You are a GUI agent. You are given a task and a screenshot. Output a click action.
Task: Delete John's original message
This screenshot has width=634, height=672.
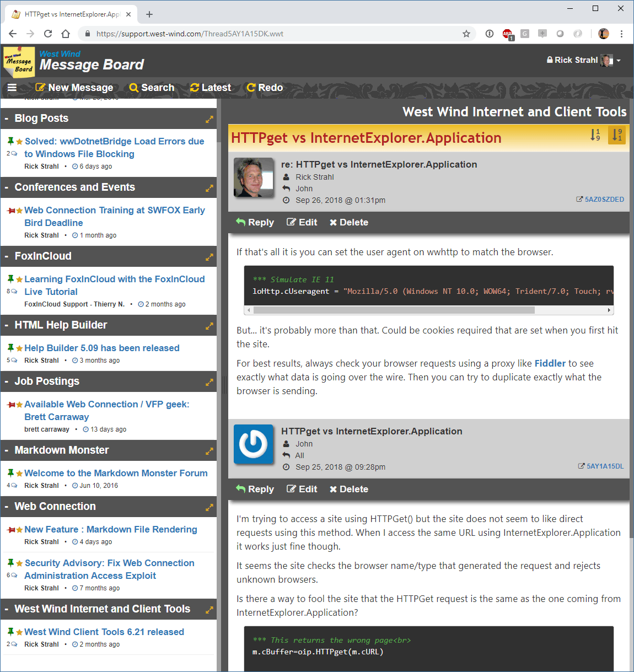point(349,489)
